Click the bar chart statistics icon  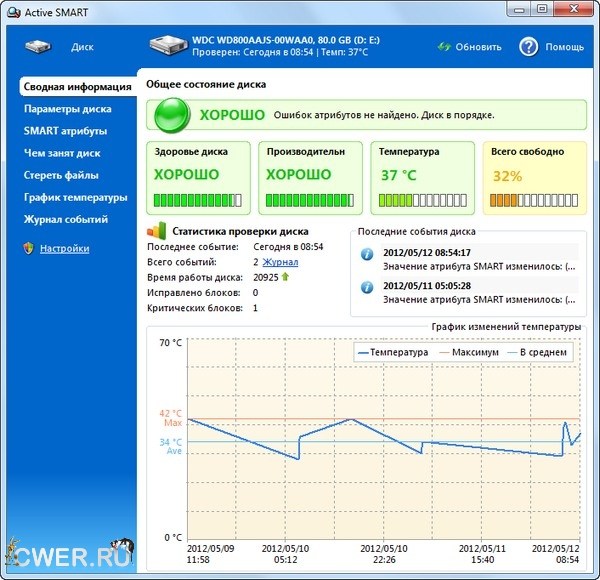157,230
